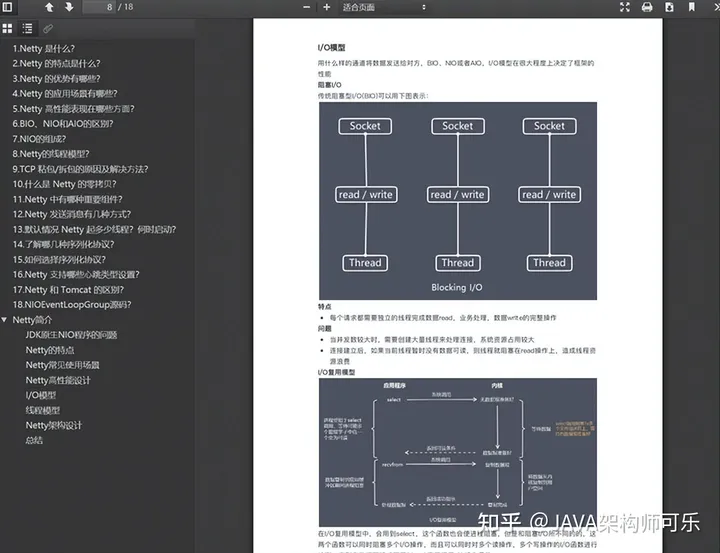
Task: Open sub-item Netty的特点
Action: 50,350
